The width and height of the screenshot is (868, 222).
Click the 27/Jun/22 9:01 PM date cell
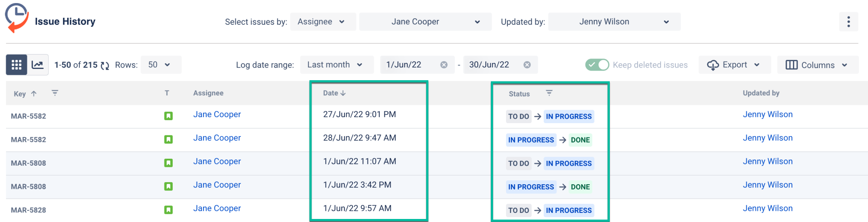click(359, 114)
